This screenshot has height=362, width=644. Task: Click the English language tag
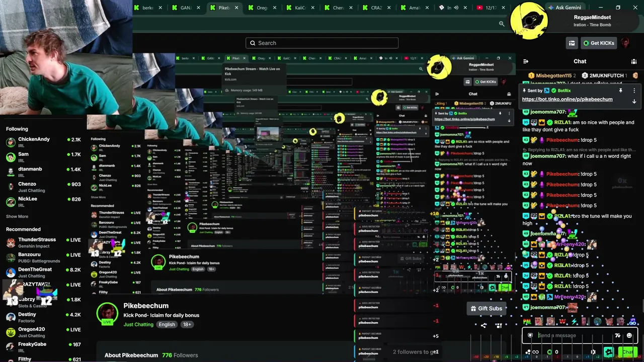click(167, 324)
